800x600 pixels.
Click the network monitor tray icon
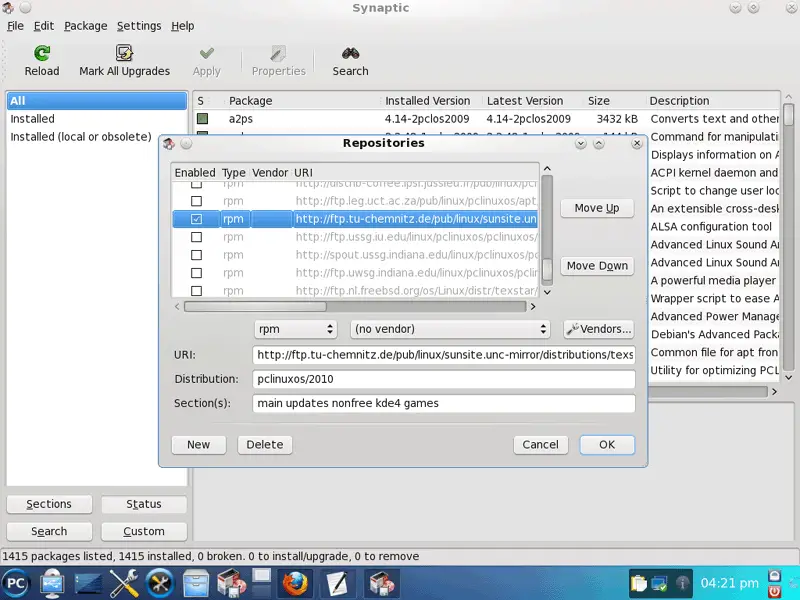660,583
